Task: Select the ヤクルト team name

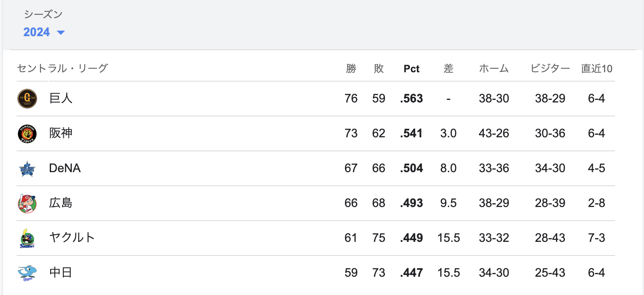Action: point(72,238)
